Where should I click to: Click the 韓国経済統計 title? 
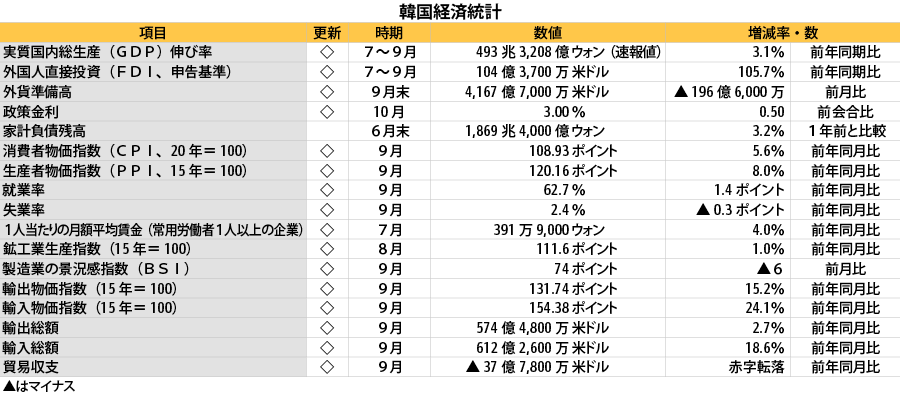451,11
